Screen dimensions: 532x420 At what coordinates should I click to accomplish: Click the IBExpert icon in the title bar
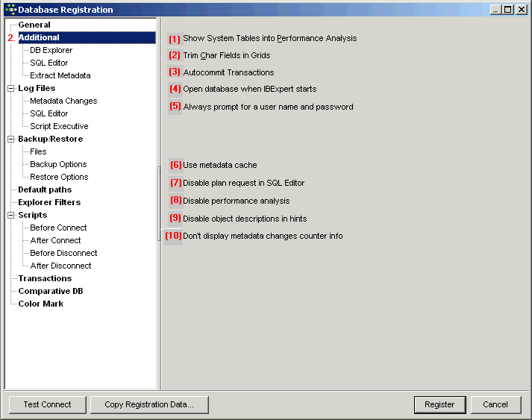point(11,10)
